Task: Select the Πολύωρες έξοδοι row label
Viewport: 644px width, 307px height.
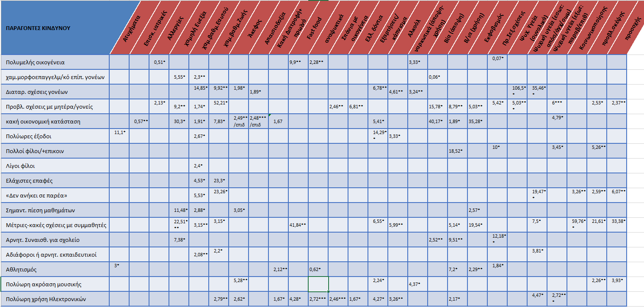Action: coord(55,136)
